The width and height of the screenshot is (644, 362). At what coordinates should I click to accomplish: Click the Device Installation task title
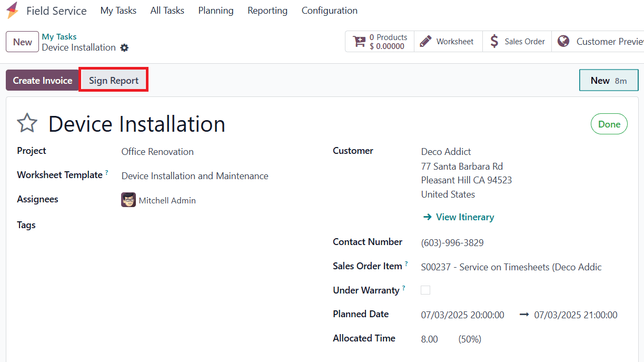[137, 124]
